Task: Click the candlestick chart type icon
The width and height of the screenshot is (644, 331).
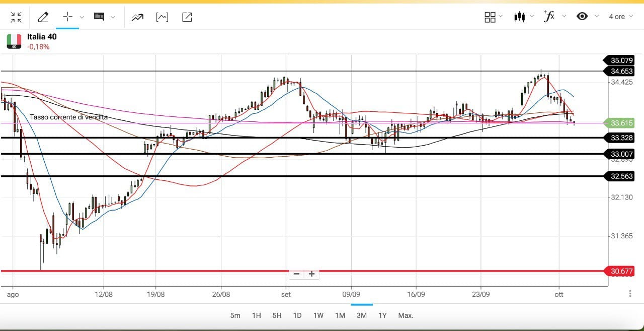Action: coord(519,17)
